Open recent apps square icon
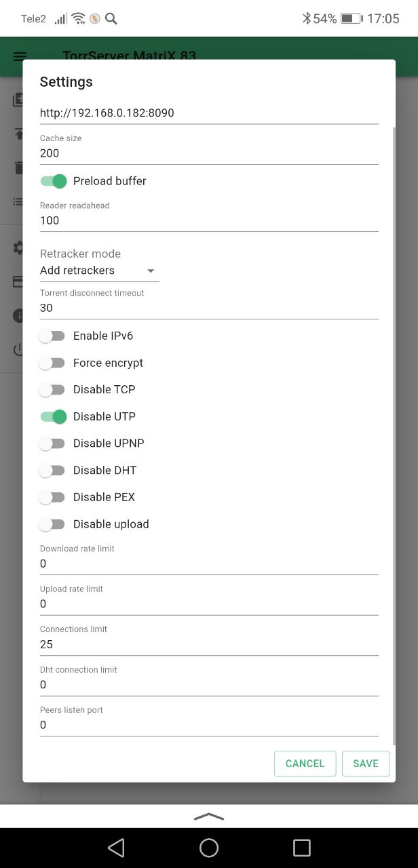 coord(301,847)
